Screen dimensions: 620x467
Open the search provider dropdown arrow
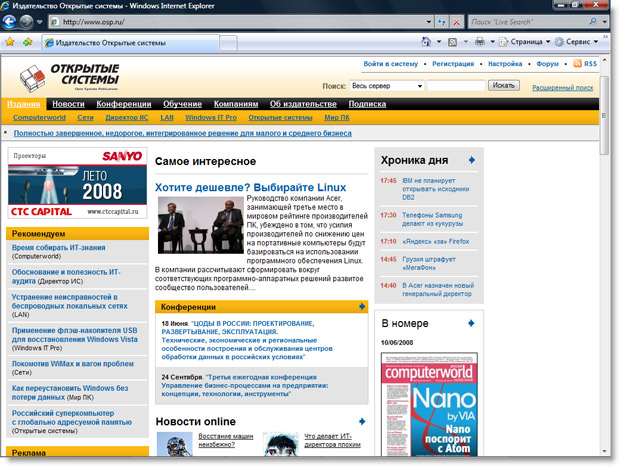point(605,22)
